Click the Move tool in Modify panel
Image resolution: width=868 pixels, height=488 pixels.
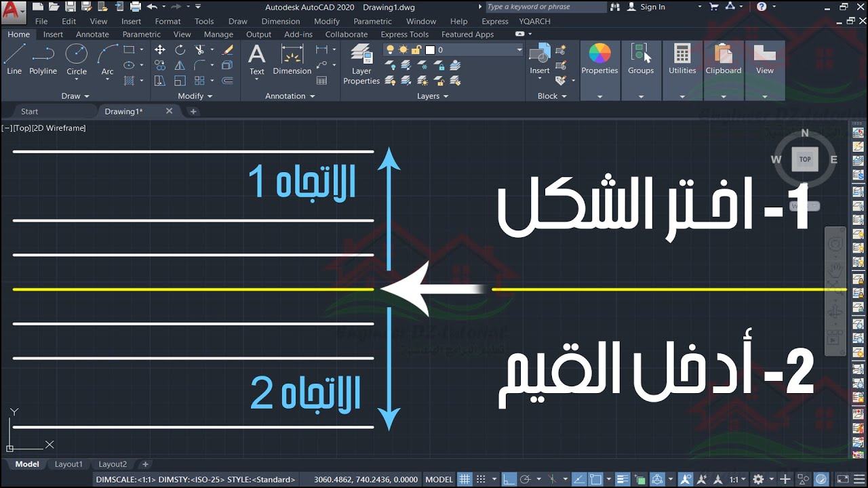(160, 49)
